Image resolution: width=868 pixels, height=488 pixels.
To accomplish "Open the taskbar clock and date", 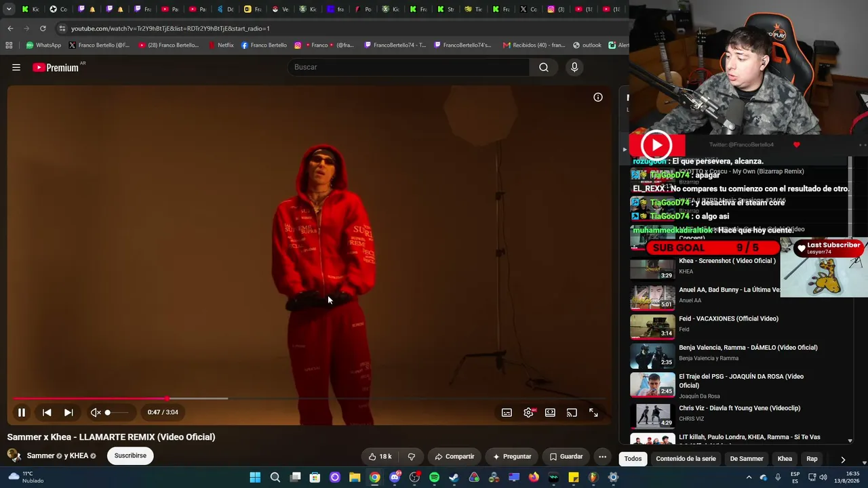I will (x=848, y=477).
